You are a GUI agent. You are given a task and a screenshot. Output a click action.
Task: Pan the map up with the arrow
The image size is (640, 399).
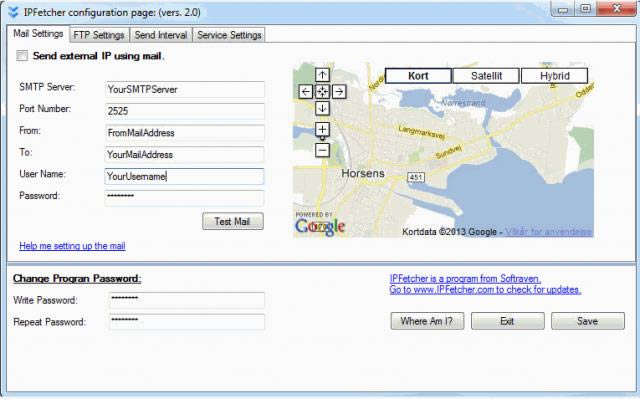coord(322,75)
